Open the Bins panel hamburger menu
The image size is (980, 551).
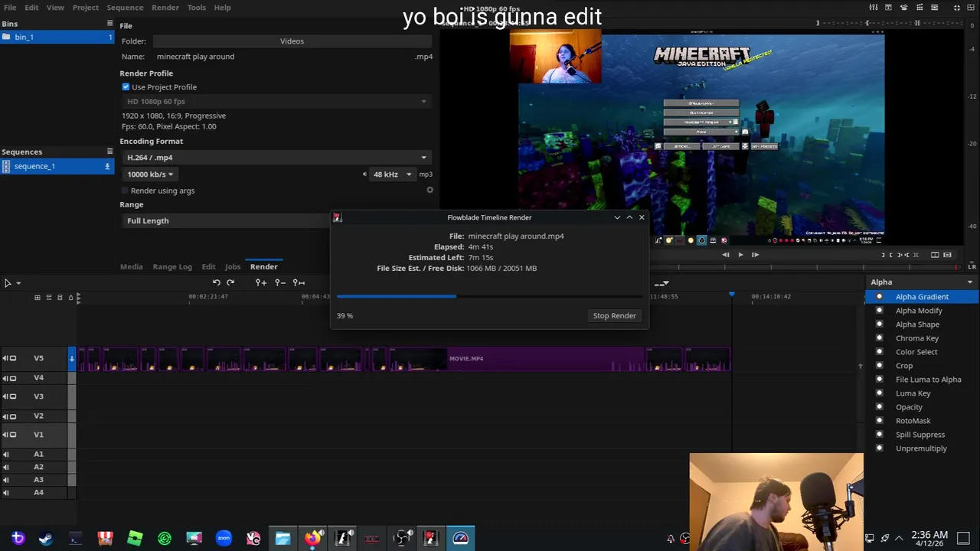tap(109, 24)
